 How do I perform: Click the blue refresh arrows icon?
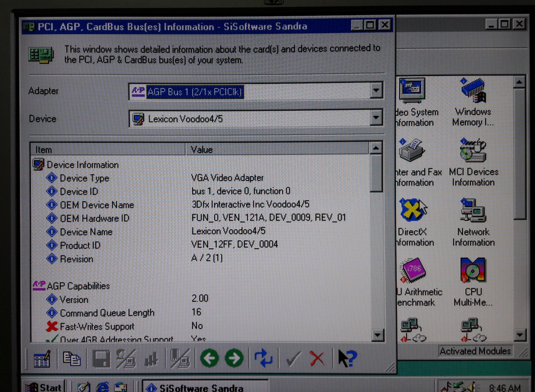(264, 358)
